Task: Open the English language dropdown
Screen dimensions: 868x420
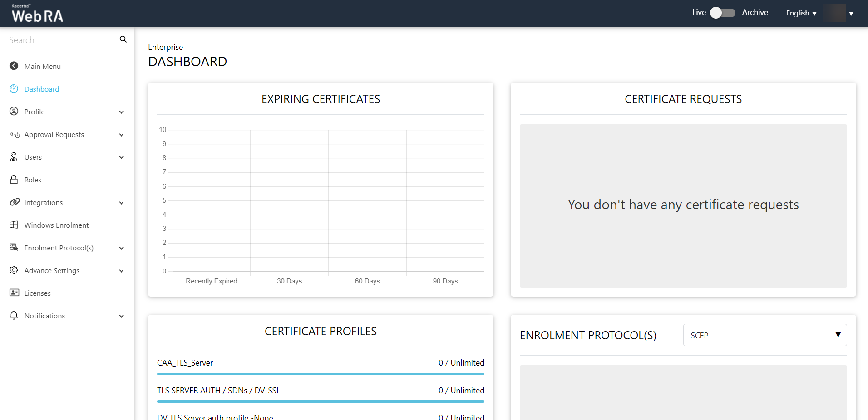Action: click(x=801, y=13)
